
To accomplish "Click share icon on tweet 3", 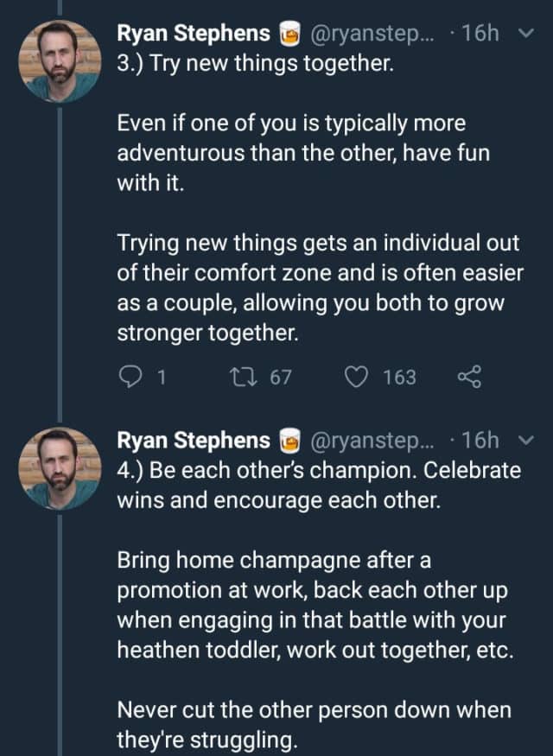I will 467,378.
